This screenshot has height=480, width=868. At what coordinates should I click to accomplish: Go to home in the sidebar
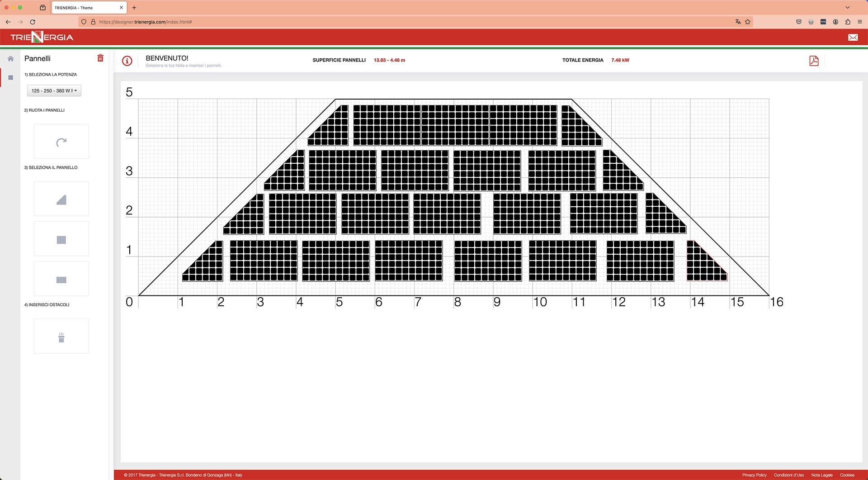[11, 59]
